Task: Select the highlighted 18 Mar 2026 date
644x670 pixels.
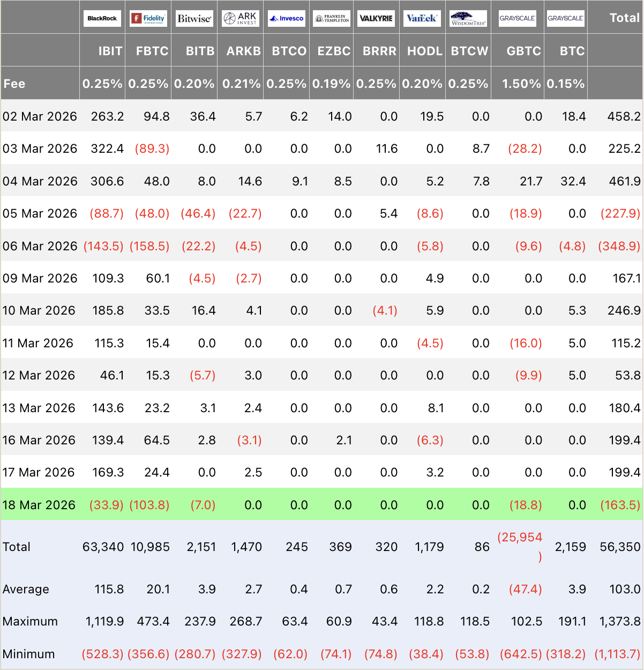Action: (39, 505)
